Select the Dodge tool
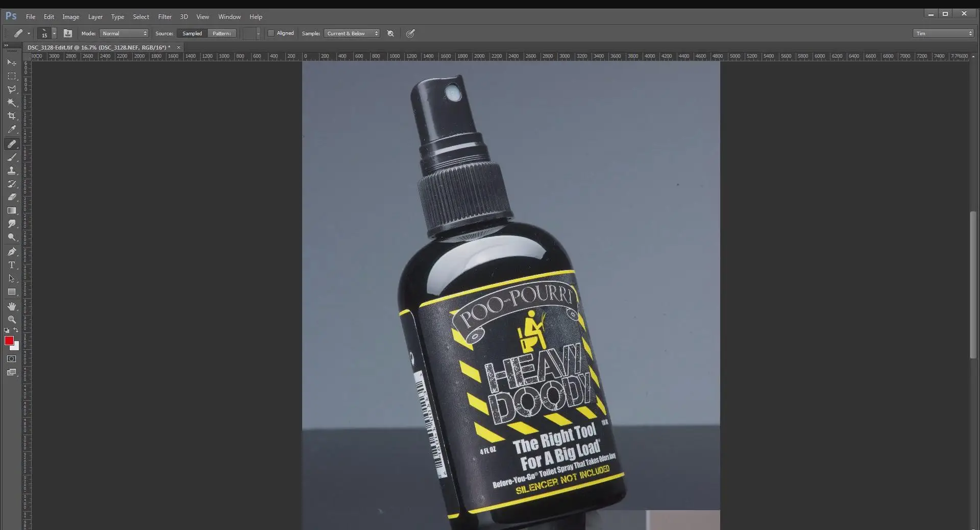This screenshot has width=980, height=530. (x=11, y=237)
